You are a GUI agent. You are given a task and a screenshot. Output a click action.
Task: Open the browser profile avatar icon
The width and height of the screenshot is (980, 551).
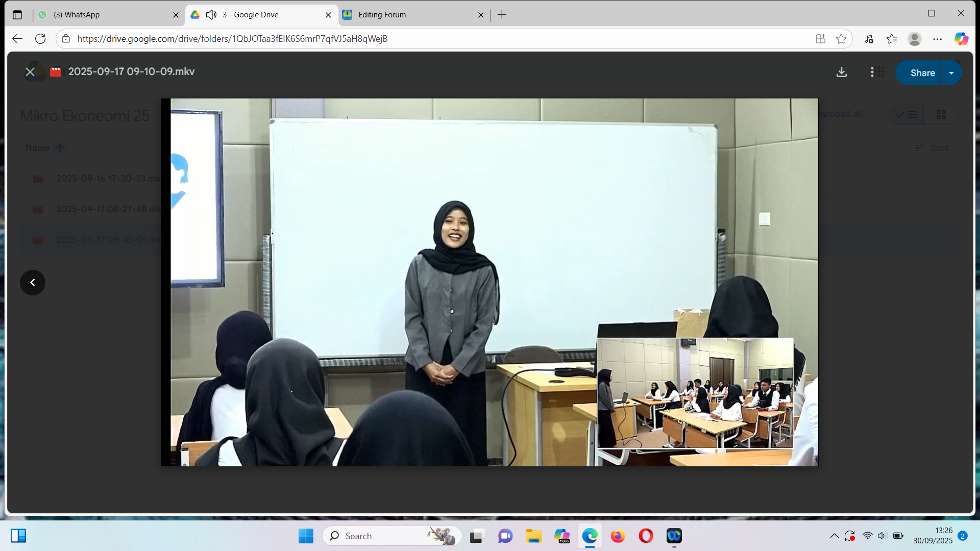(x=914, y=39)
